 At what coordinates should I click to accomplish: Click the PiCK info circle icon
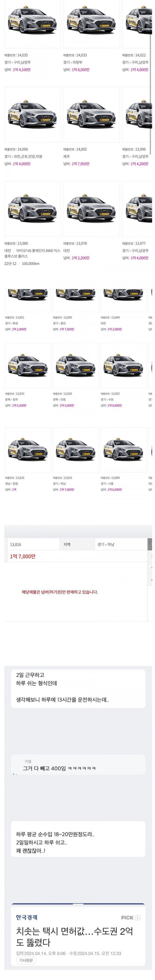[x=138, y=917]
